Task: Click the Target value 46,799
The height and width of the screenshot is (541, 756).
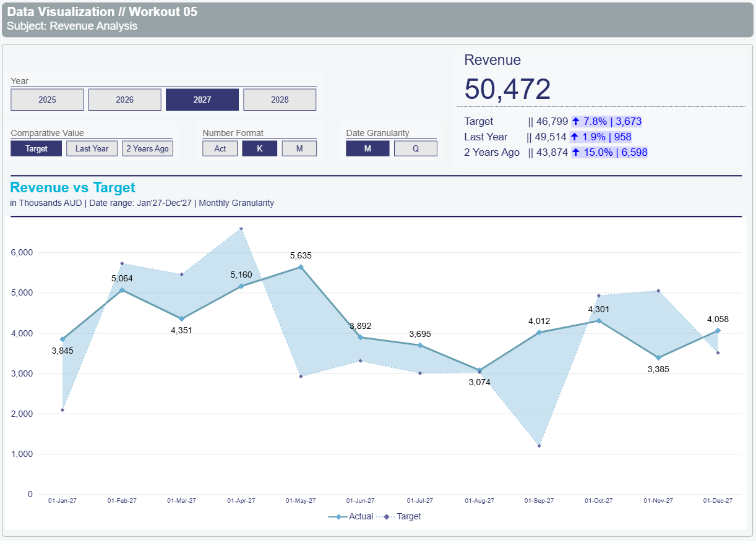Action: point(552,121)
